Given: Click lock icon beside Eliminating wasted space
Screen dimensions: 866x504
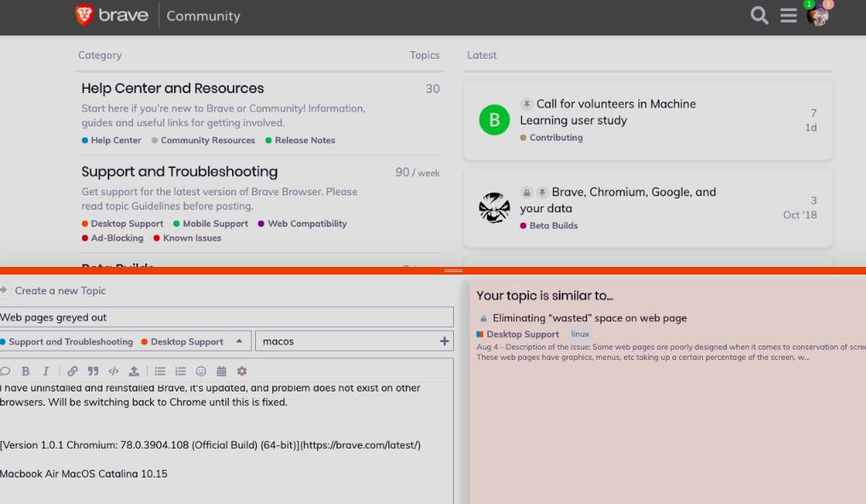Looking at the screenshot, I should tap(483, 319).
